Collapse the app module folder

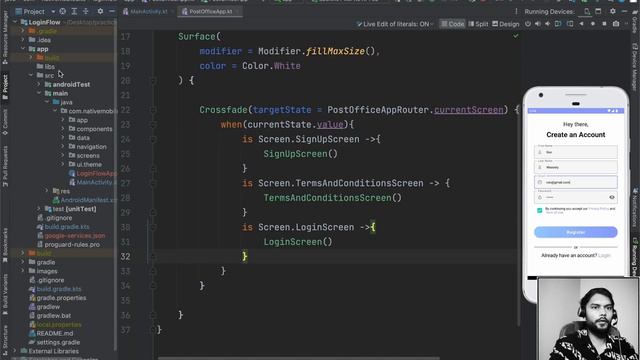23,49
